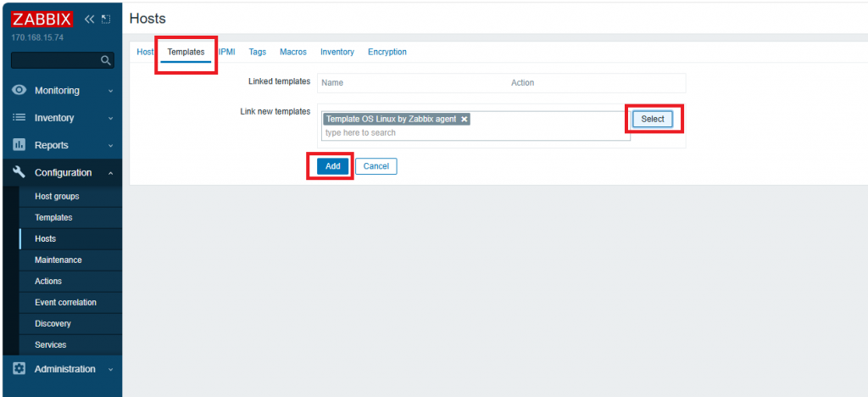Viewport: 868px width, 397px height.
Task: Click the Reports bar chart icon
Action: click(19, 145)
